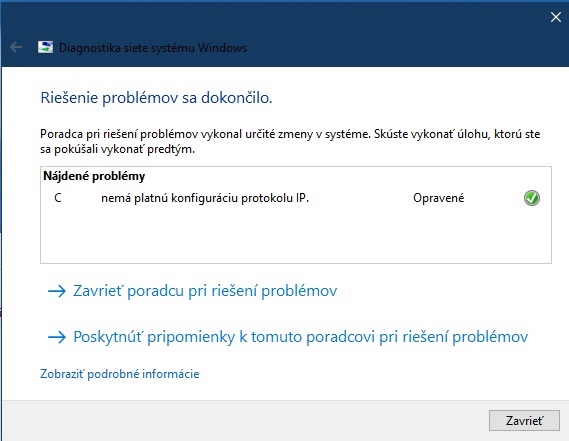Click the network diagnostics window icon

click(45, 47)
